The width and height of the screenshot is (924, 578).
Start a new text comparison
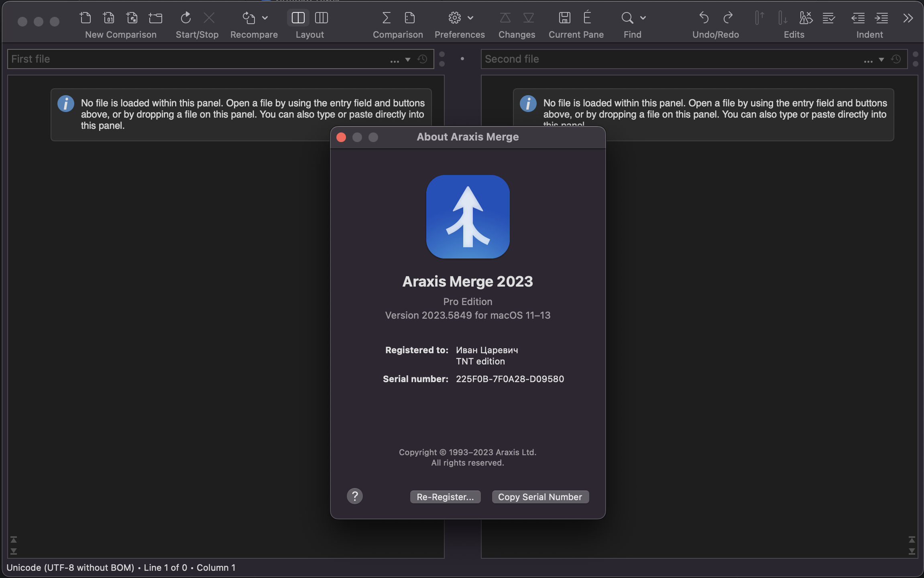pos(85,18)
